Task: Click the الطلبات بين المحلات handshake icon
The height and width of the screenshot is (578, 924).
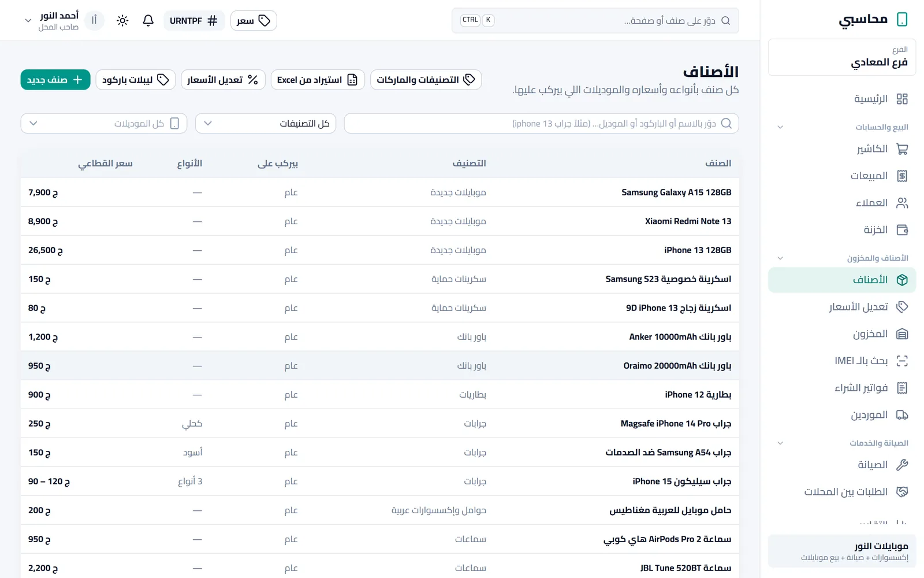Action: click(x=902, y=492)
